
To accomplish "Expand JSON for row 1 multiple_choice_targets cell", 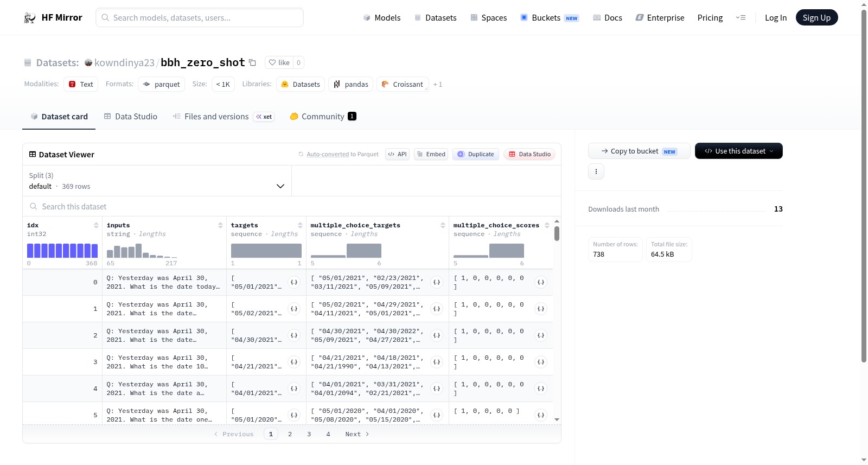I will 437,309.
